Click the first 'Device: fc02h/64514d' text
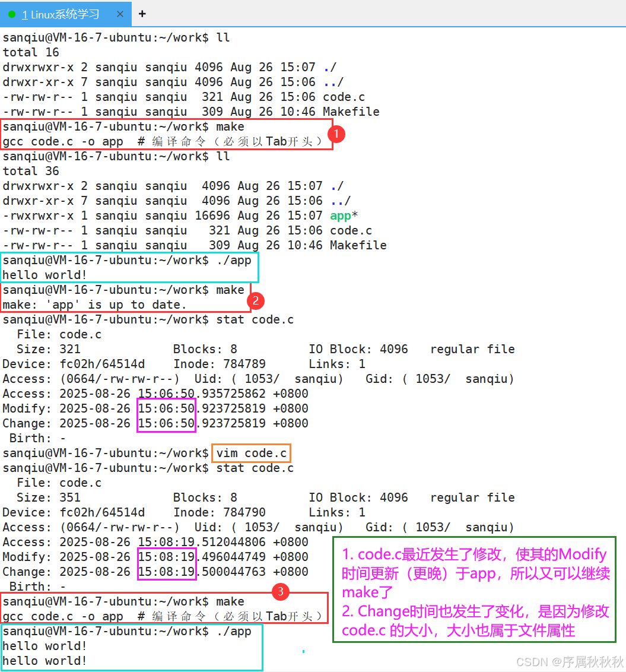Viewport: 626px width, 672px height. click(74, 364)
